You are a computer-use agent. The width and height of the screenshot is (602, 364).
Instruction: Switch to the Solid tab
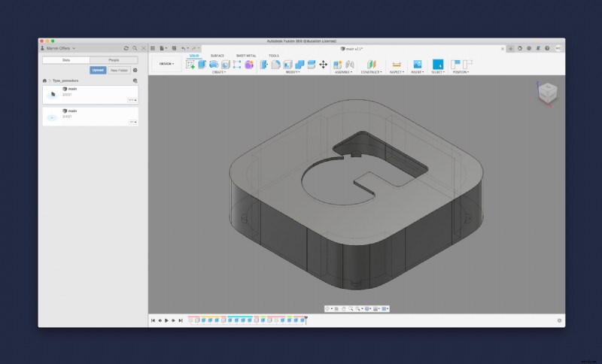click(x=194, y=56)
